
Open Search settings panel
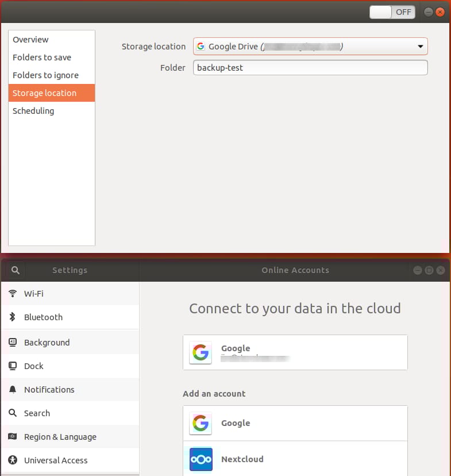37,413
